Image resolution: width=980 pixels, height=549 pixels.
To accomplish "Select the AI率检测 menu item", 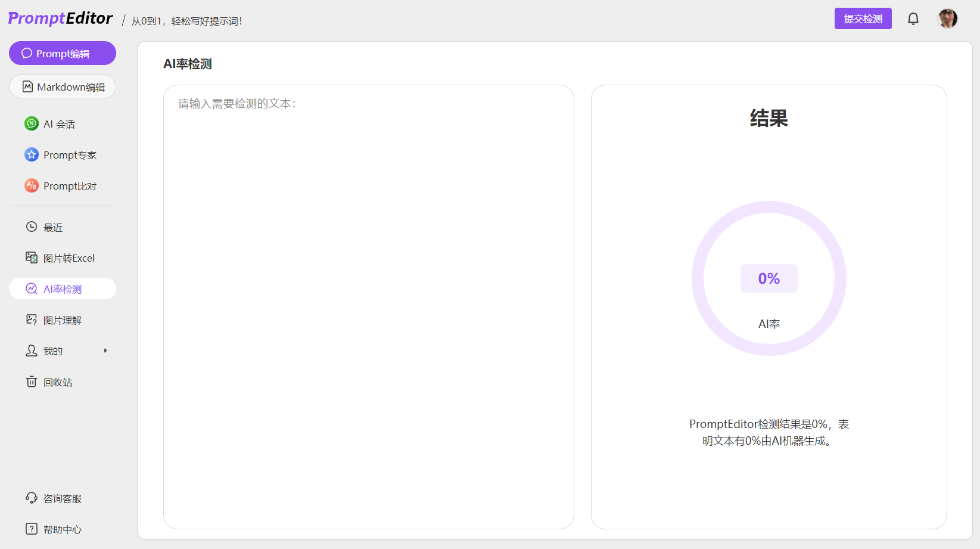I will (x=63, y=289).
